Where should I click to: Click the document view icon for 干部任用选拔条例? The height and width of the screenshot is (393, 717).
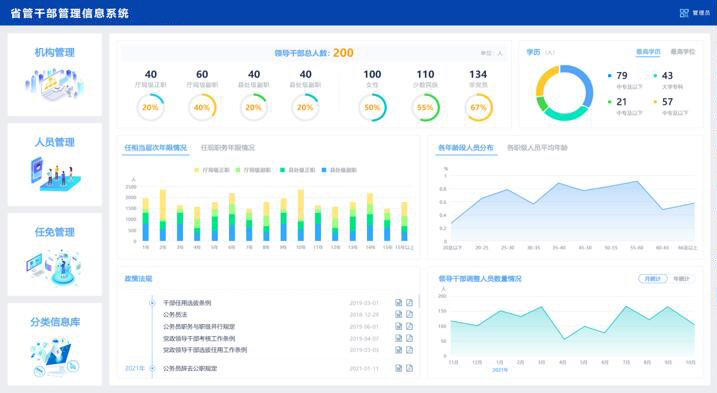(399, 302)
